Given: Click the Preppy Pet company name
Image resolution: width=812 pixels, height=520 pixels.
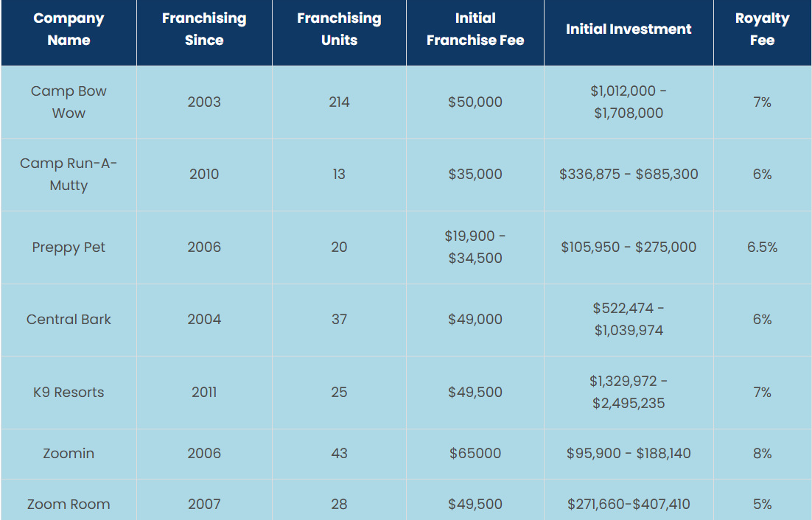Looking at the screenshot, I should click(x=69, y=247).
